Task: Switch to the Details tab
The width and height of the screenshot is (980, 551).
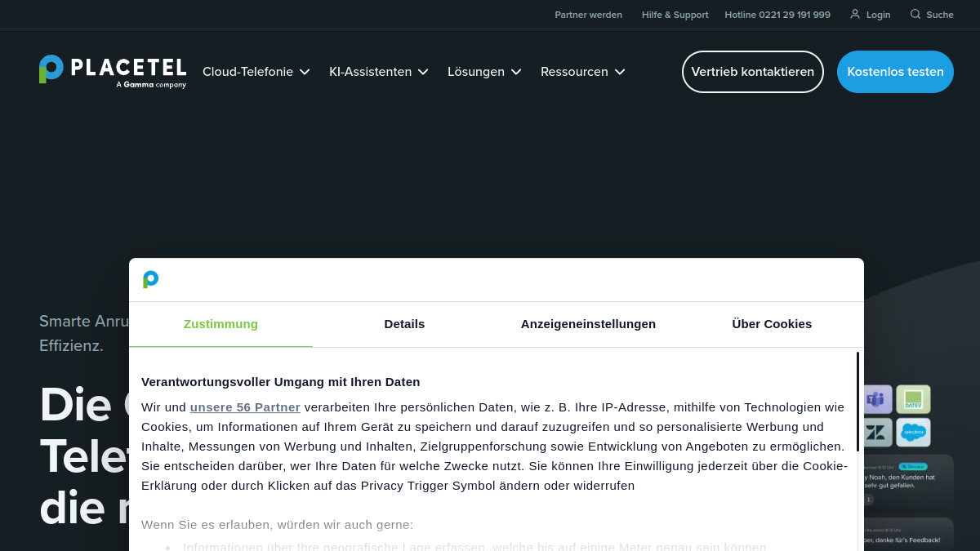Action: pyautogui.click(x=404, y=324)
